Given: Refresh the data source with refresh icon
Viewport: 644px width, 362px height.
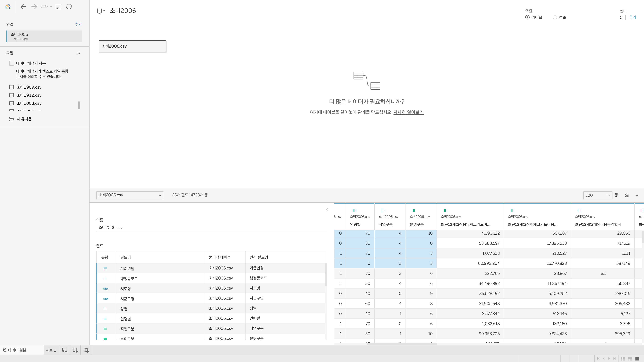Looking at the screenshot, I should (x=69, y=7).
